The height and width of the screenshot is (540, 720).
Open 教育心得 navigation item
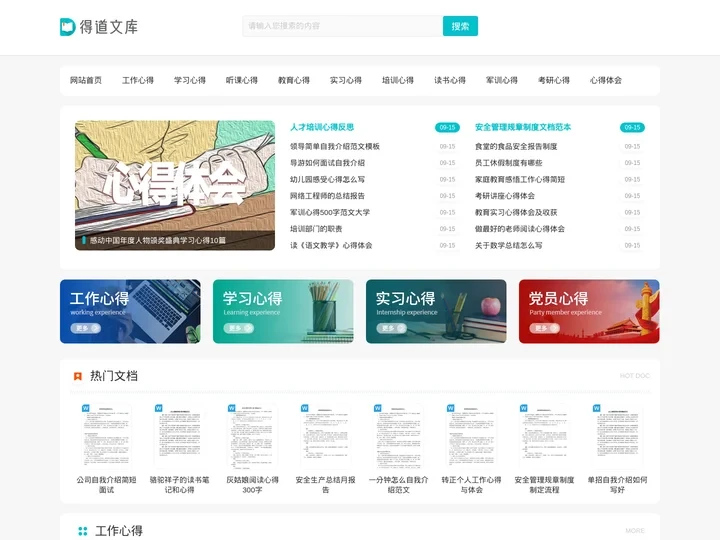294,80
